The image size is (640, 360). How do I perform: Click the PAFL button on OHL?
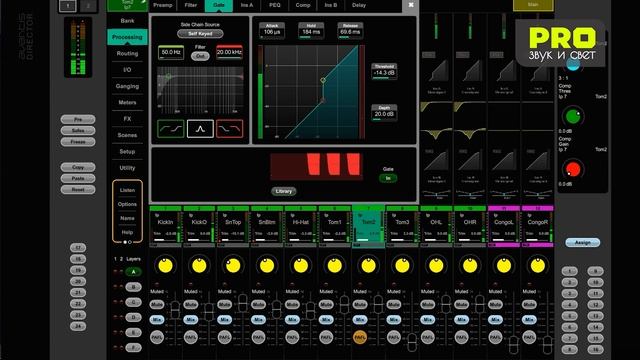(x=428, y=337)
